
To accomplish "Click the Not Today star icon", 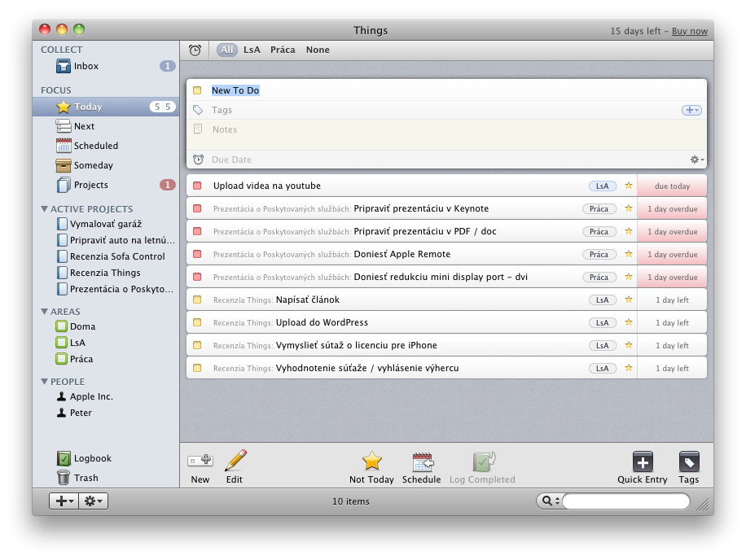I will tap(371, 461).
